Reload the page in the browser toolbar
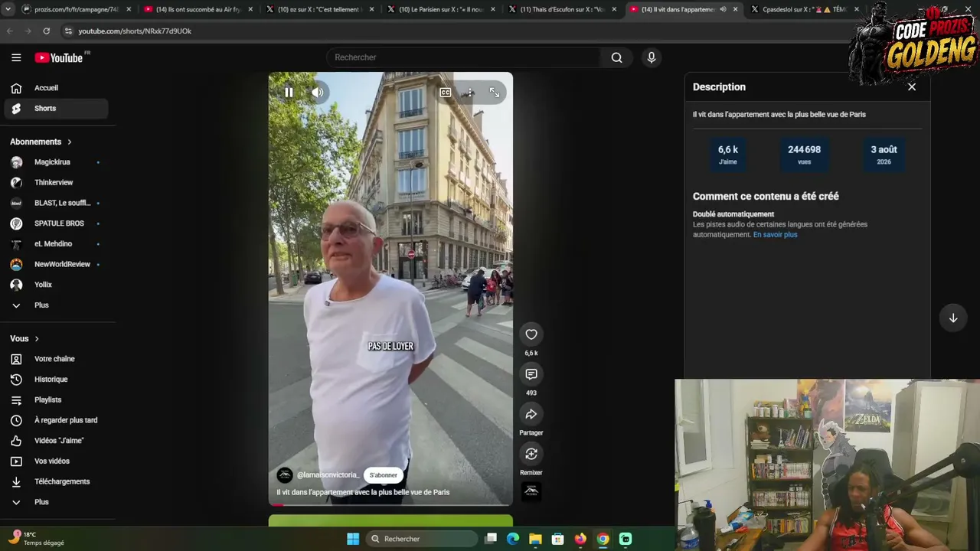The height and width of the screenshot is (551, 980). point(46,31)
